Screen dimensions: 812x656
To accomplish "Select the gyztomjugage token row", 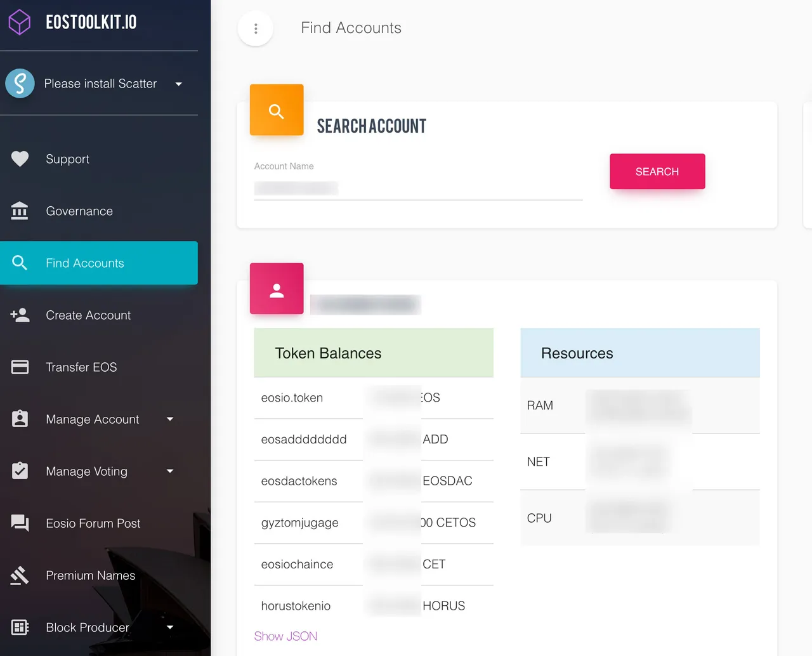I will point(374,523).
